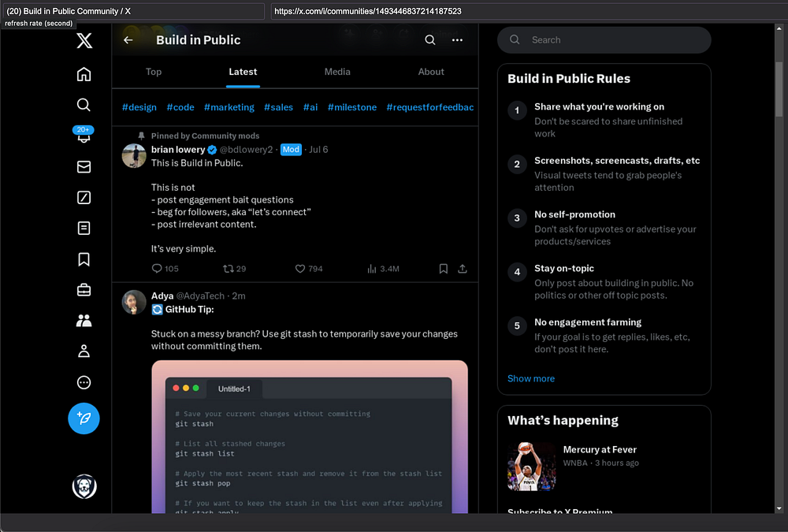
Task: Click the browser URL address field
Action: tap(528, 11)
